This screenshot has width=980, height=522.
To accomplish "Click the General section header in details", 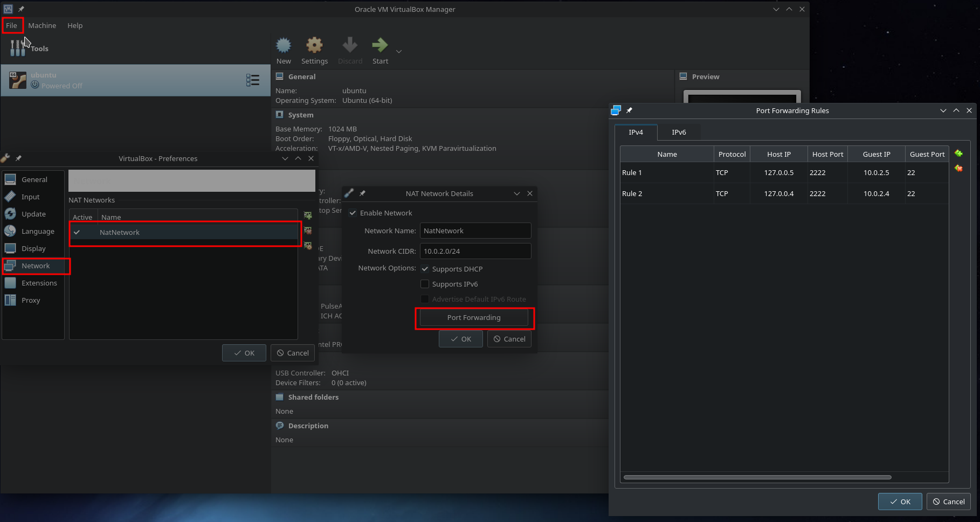I will pos(302,76).
